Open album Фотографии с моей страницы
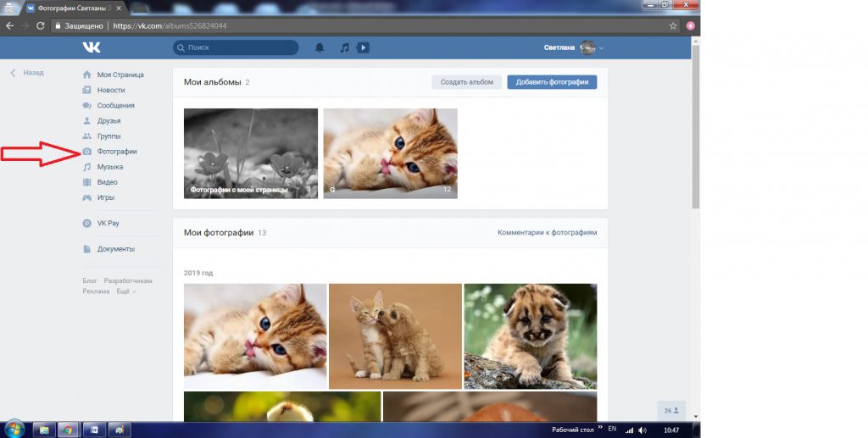Screen dimensions: 868x438 pos(251,153)
